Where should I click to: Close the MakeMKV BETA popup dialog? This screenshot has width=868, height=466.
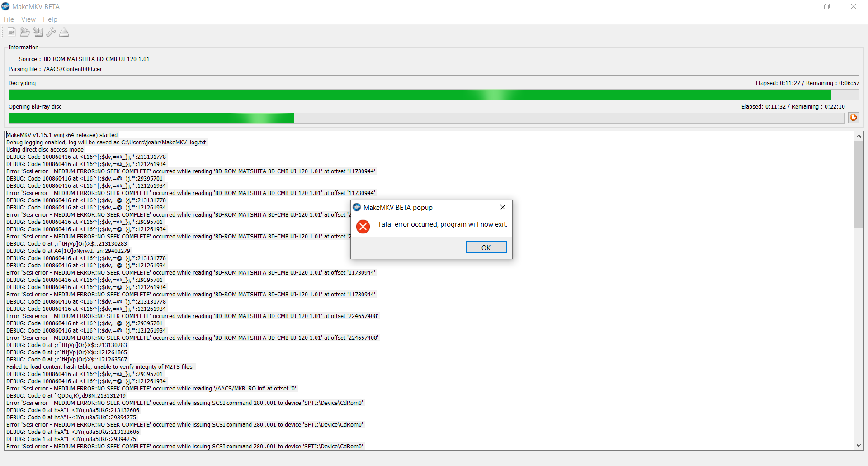503,207
